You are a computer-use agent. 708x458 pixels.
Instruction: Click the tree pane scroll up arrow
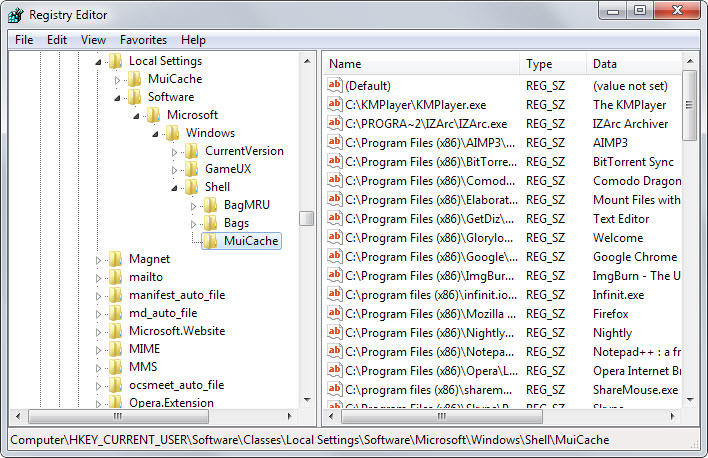(307, 61)
